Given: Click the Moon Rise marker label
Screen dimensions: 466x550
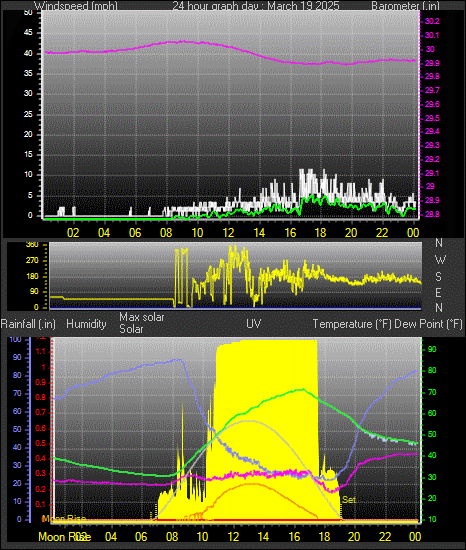Looking at the screenshot, I should coord(64,519).
